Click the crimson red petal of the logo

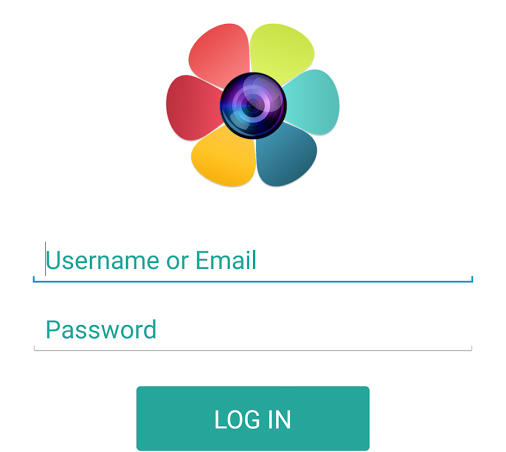(x=193, y=107)
